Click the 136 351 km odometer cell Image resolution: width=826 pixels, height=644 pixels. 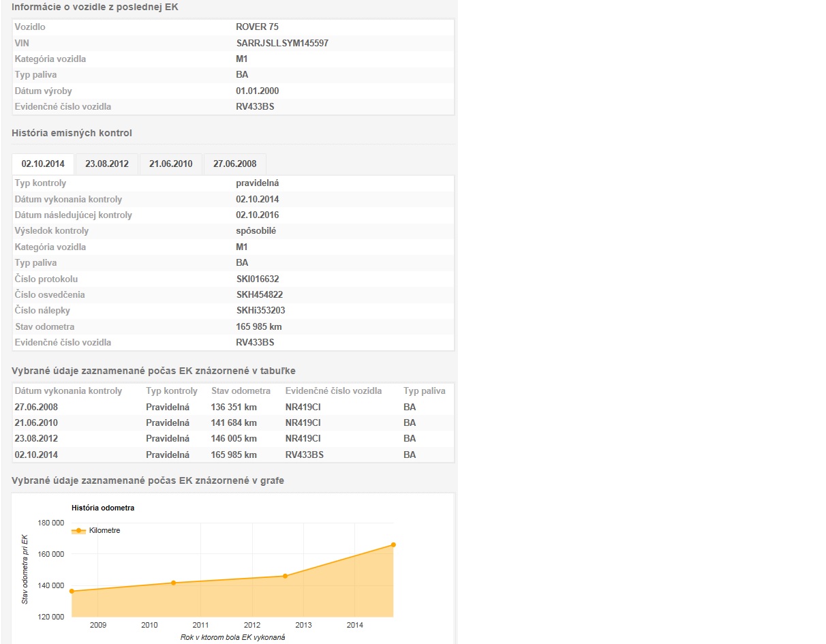pos(234,407)
